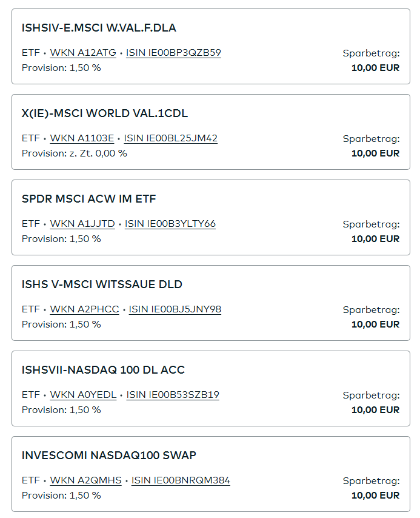This screenshot has height=518, width=420.
Task: Select the INVESCOMI NASDAQ100 SWAP title
Action: click(x=108, y=456)
